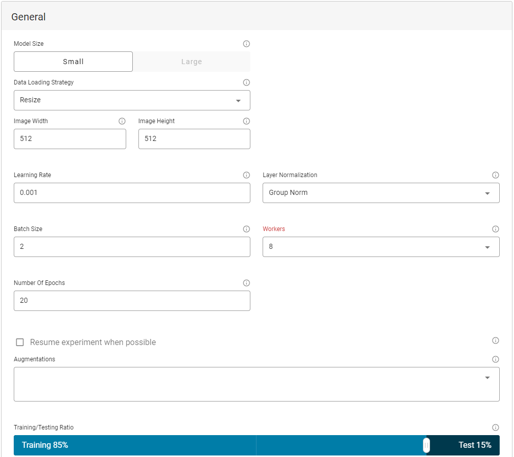Show info for Number Of Epochs
Image resolution: width=514 pixels, height=457 pixels.
pyautogui.click(x=246, y=283)
